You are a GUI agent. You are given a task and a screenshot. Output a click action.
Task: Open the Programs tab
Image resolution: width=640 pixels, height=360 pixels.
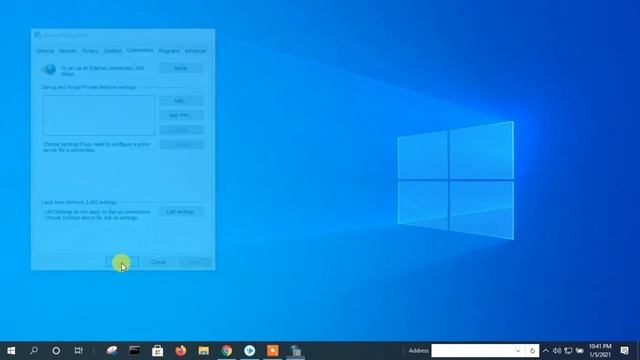tap(169, 51)
